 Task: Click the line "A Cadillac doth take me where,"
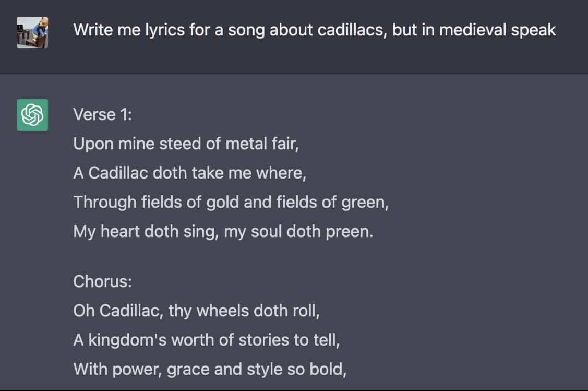(189, 173)
